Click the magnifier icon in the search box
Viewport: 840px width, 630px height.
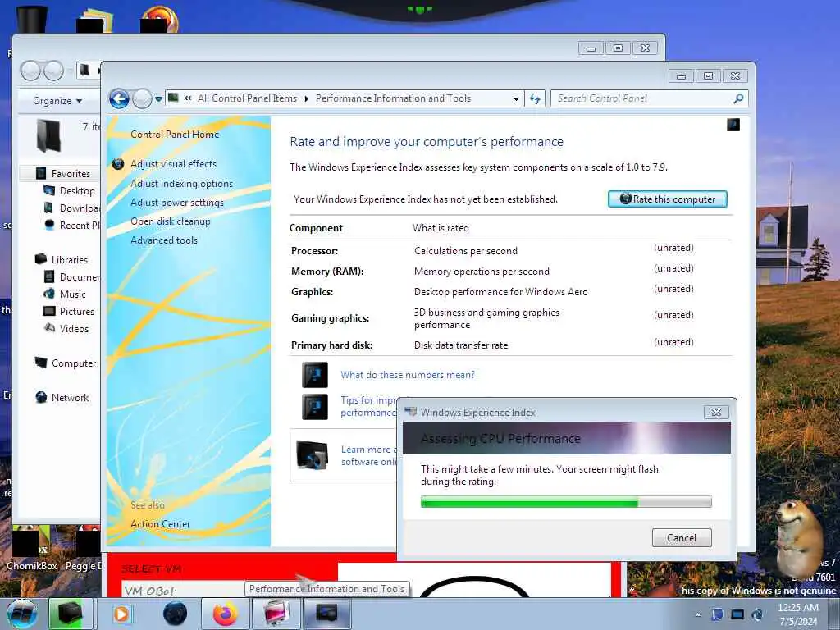coord(738,98)
